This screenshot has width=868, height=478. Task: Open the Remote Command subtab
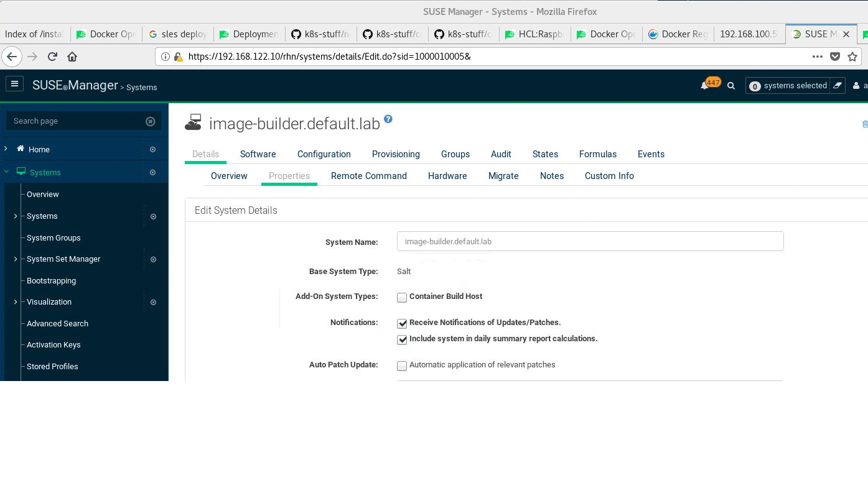tap(369, 176)
